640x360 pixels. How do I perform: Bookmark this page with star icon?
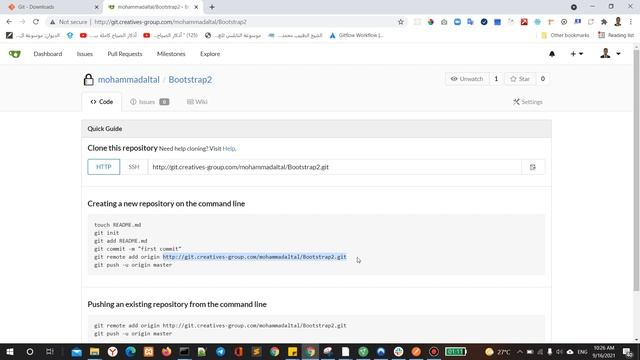pos(401,22)
